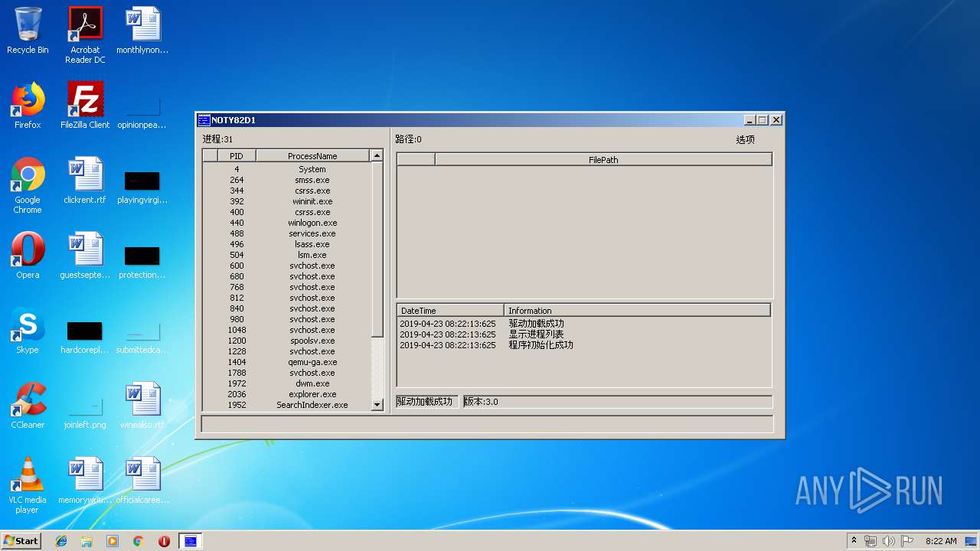Select the 显示进程列表 log entry
The height and width of the screenshot is (551, 980).
point(583,334)
